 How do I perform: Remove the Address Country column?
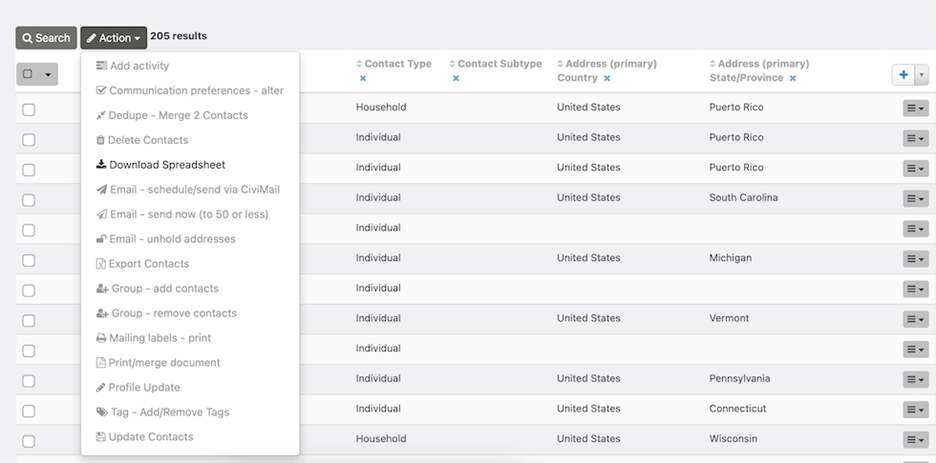tap(607, 78)
